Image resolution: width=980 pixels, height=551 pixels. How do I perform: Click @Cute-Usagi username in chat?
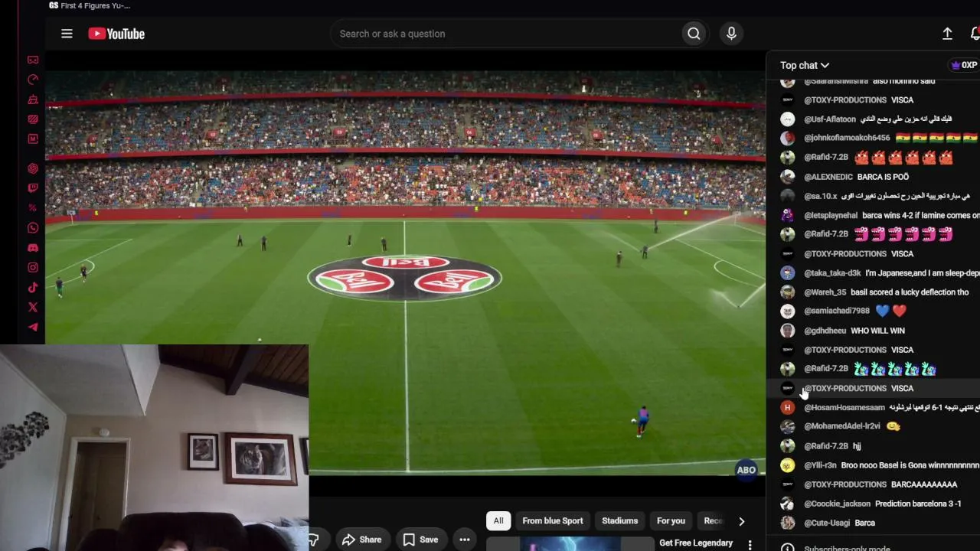point(827,523)
